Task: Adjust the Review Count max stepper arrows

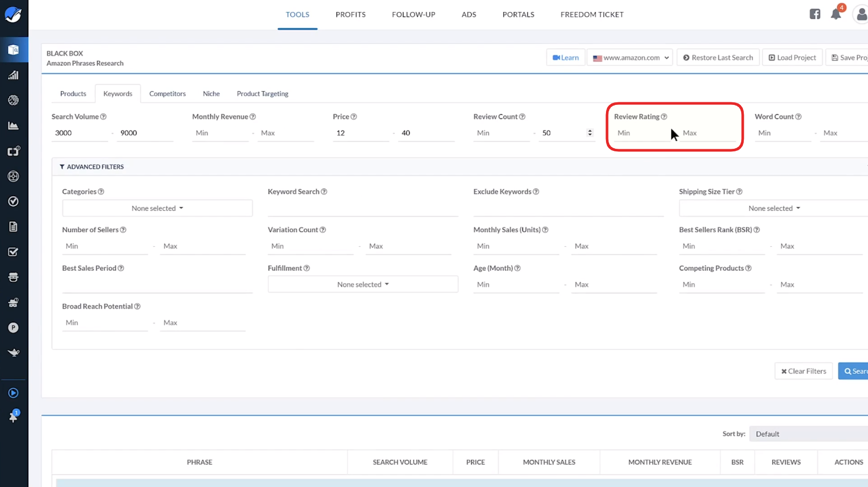Action: coord(590,133)
